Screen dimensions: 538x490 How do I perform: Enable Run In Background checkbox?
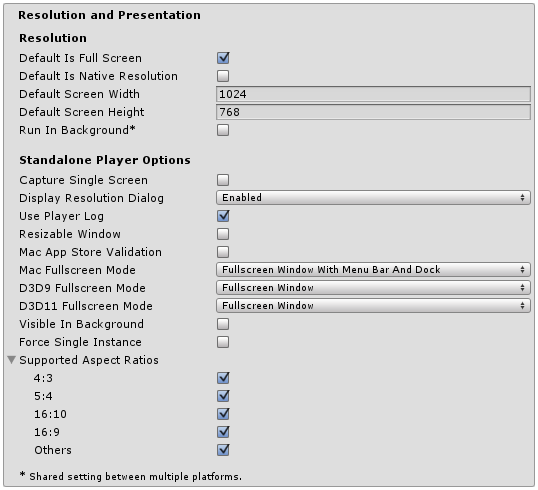(223, 130)
